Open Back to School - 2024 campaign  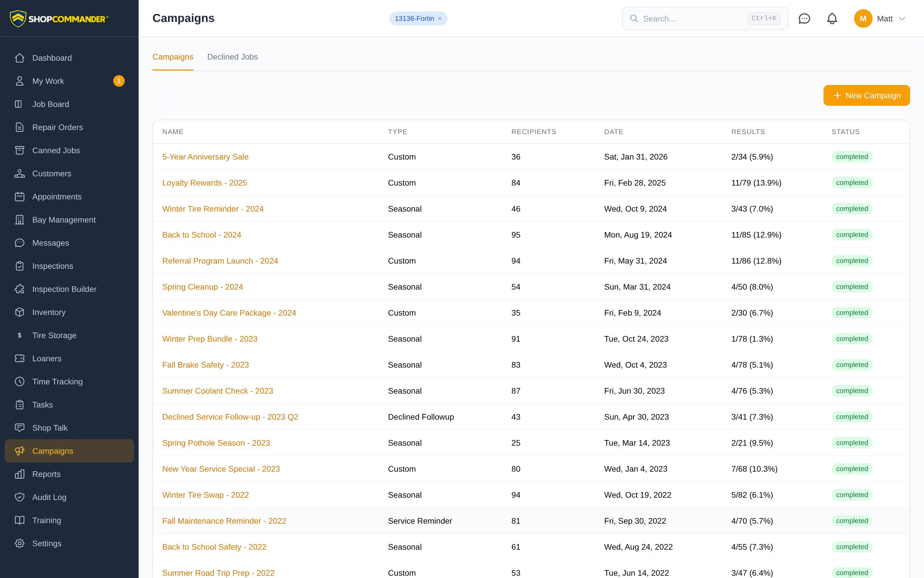(202, 235)
